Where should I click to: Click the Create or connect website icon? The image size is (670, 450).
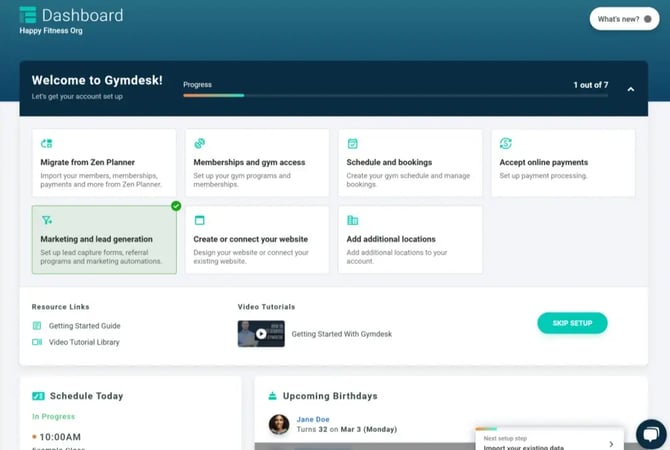[199, 220]
